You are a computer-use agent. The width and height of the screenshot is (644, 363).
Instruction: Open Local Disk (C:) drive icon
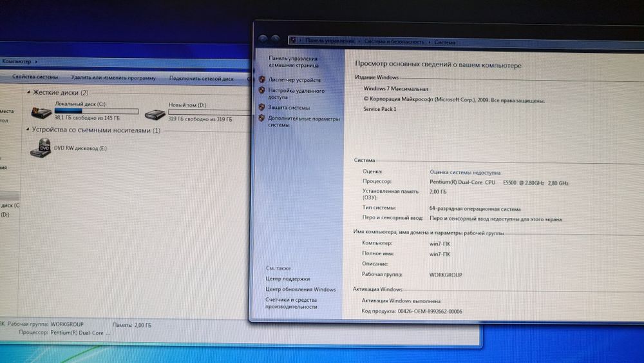pos(41,112)
